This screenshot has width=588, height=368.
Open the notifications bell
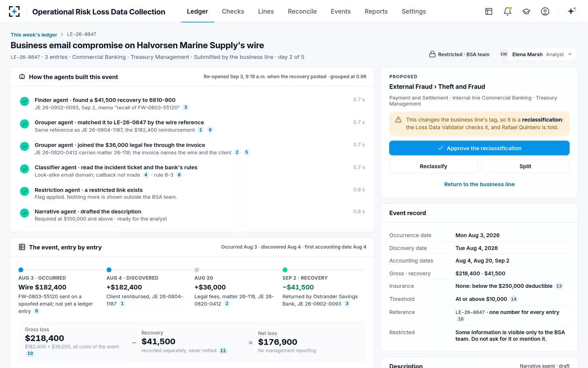[x=508, y=11]
